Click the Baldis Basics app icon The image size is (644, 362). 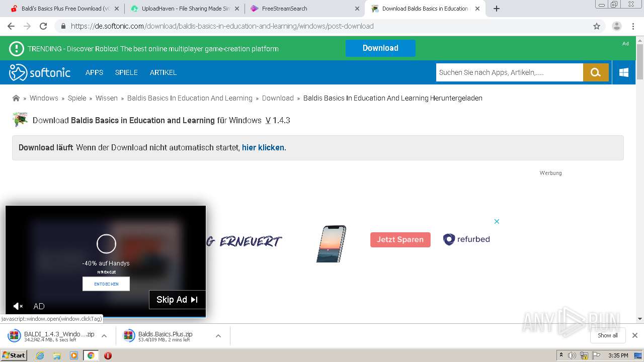coord(20,120)
